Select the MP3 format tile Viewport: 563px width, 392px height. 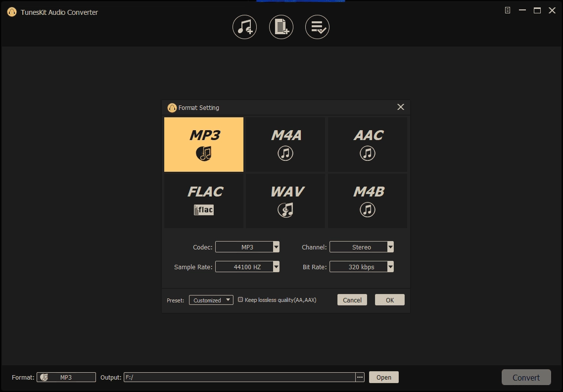[x=204, y=145]
